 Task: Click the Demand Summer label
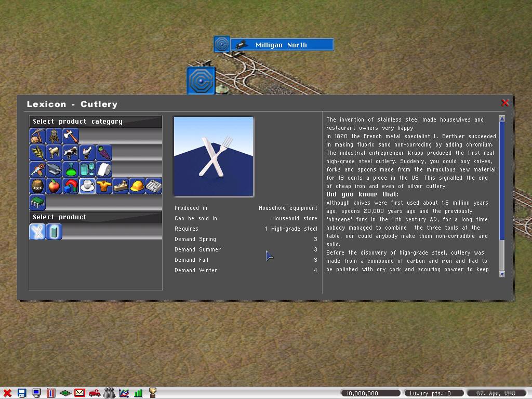(198, 250)
